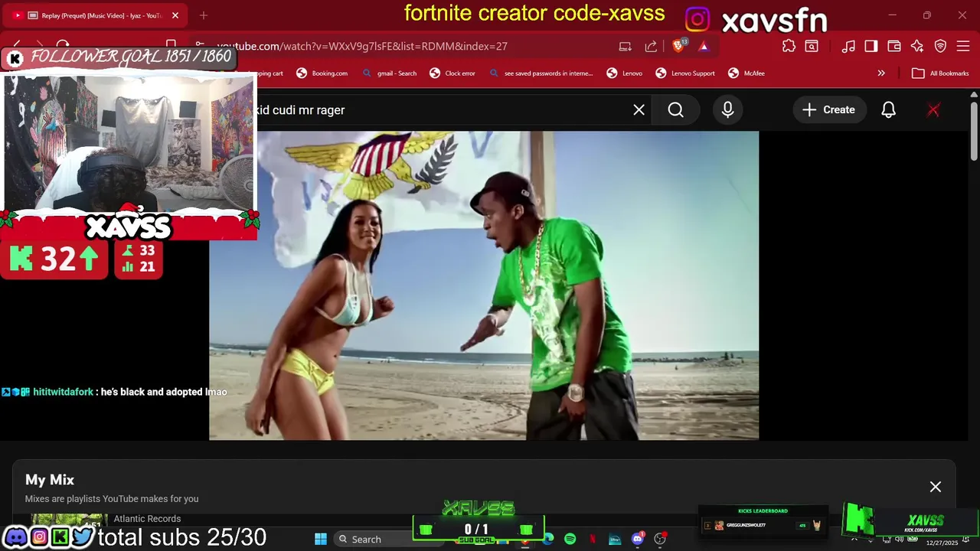The height and width of the screenshot is (551, 980).
Task: Open the taskbar app right of Discord
Action: pyautogui.click(x=660, y=539)
